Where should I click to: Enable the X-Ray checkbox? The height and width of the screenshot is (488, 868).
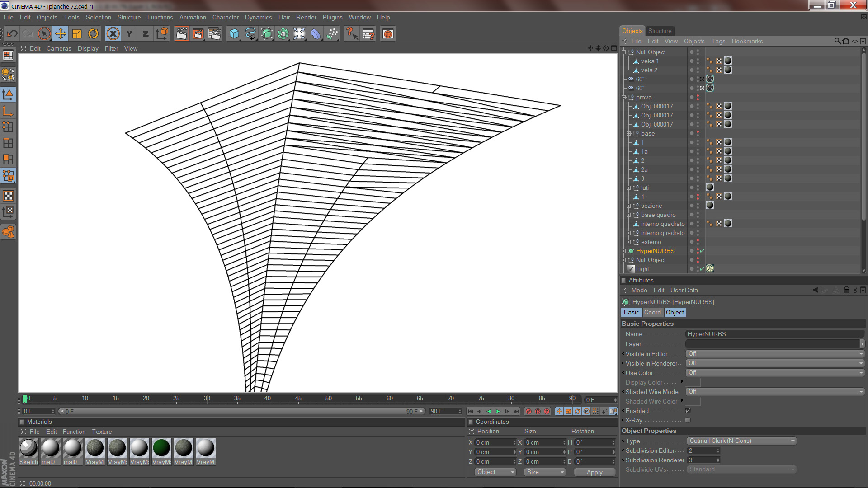[688, 420]
